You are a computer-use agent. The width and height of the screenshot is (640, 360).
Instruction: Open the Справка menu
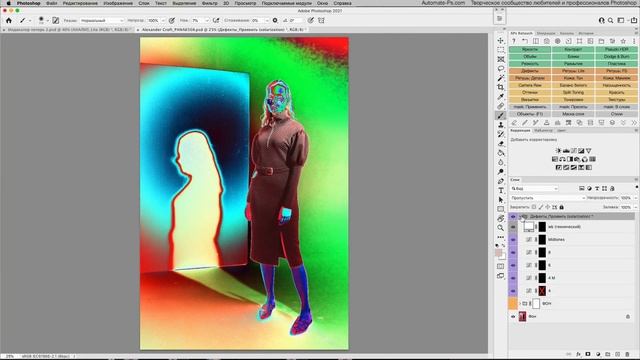coord(342,3)
